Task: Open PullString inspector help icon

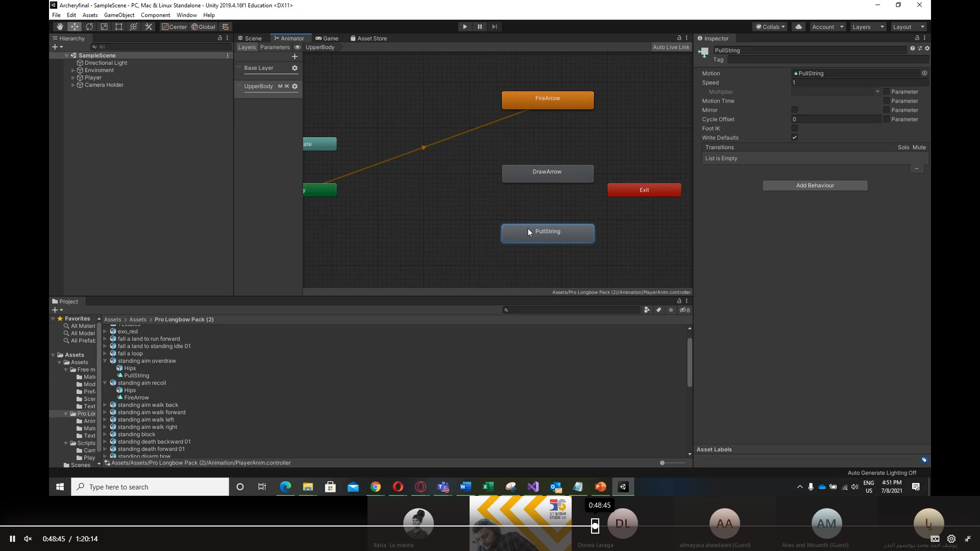Action: [x=912, y=48]
